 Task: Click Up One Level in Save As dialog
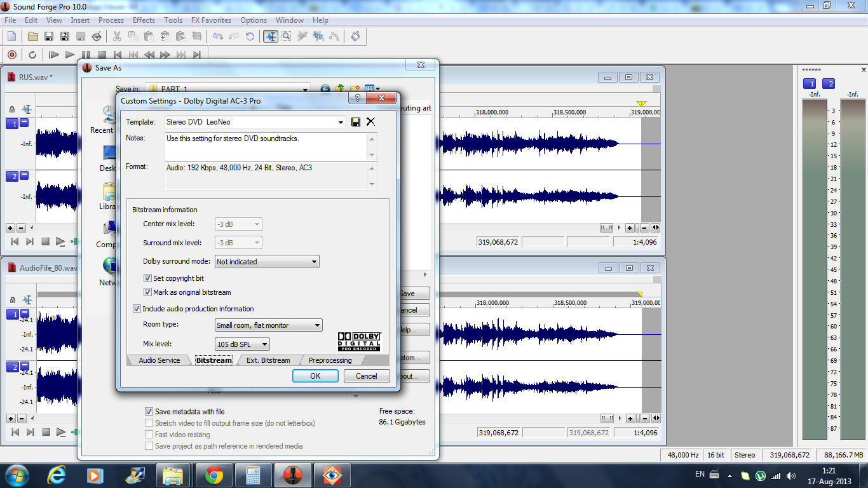[340, 89]
